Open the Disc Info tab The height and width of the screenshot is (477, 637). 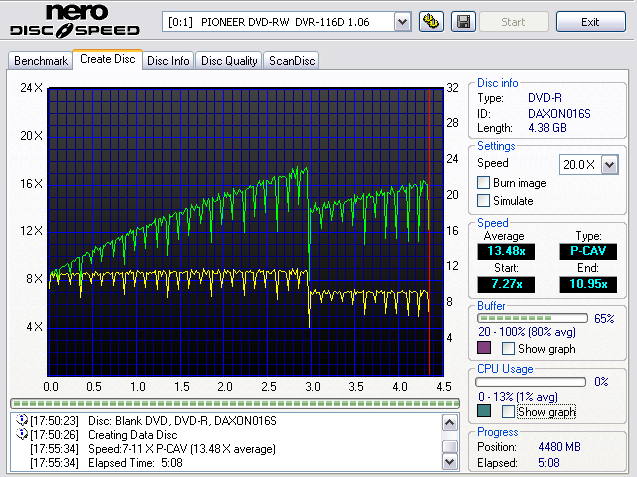[168, 61]
